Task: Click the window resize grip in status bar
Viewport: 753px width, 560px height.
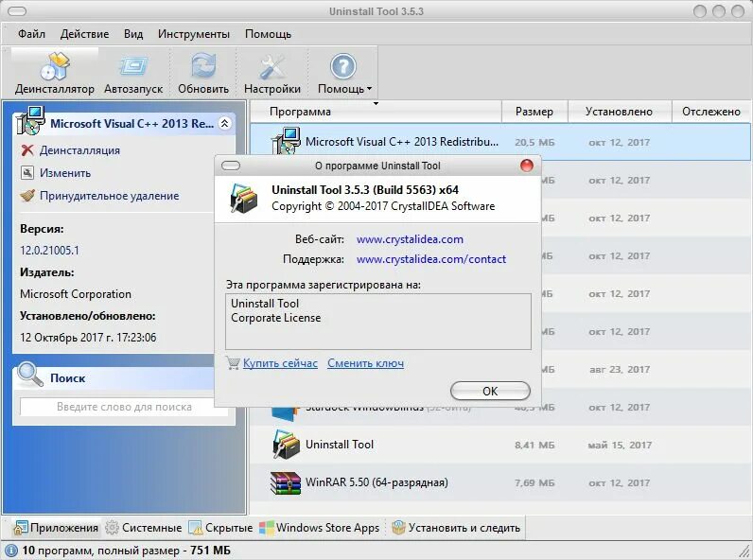Action: (x=744, y=551)
